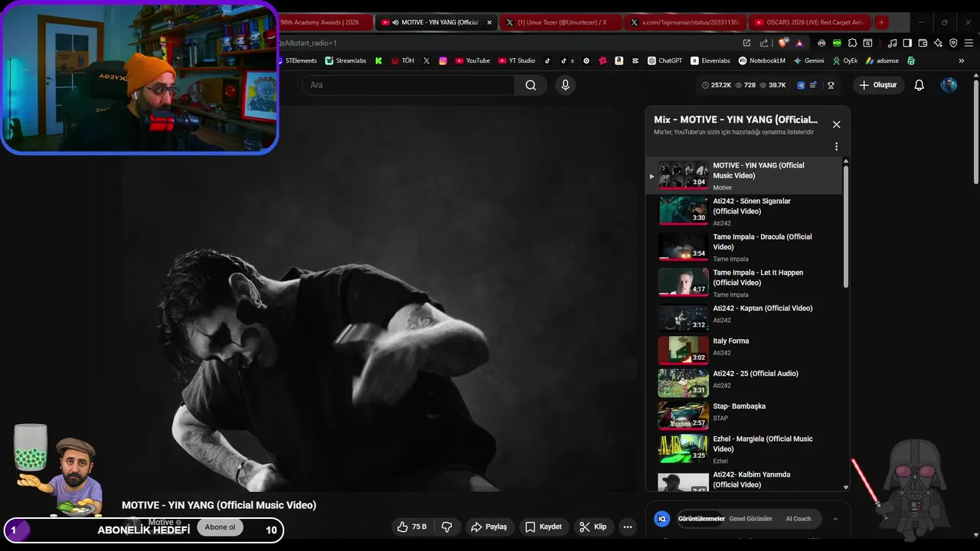Open the NotebookLM bookmark
Screen dimensions: 980x551
click(x=762, y=60)
